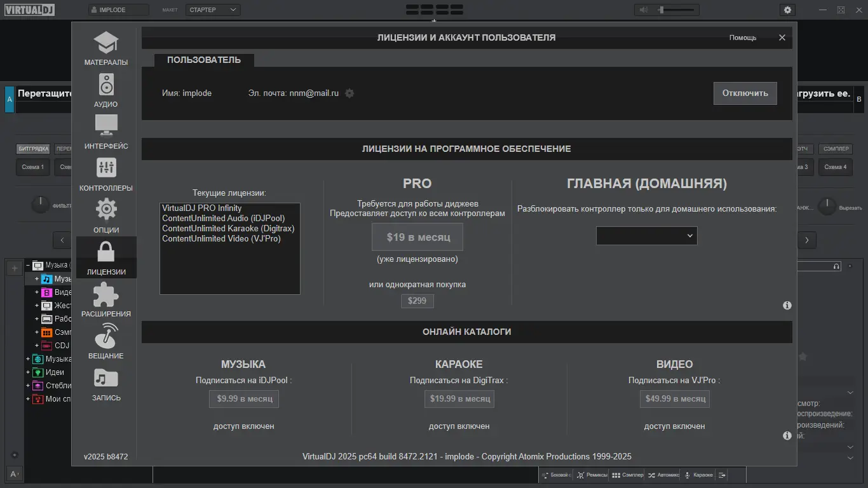Select the Битгрядка pad mode tab
Viewport: 868px width, 488px height.
(x=33, y=149)
